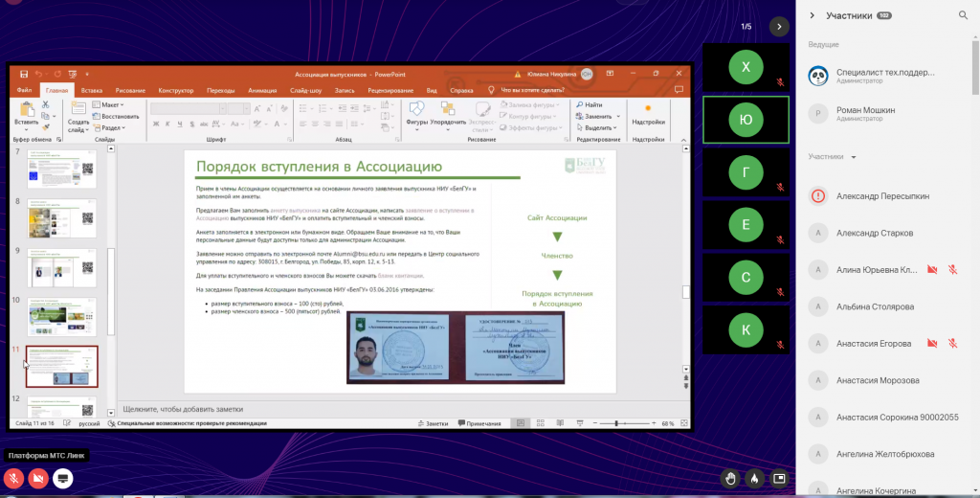The width and height of the screenshot is (980, 498).
Task: Toggle bold formatting Ж
Action: pyautogui.click(x=156, y=124)
